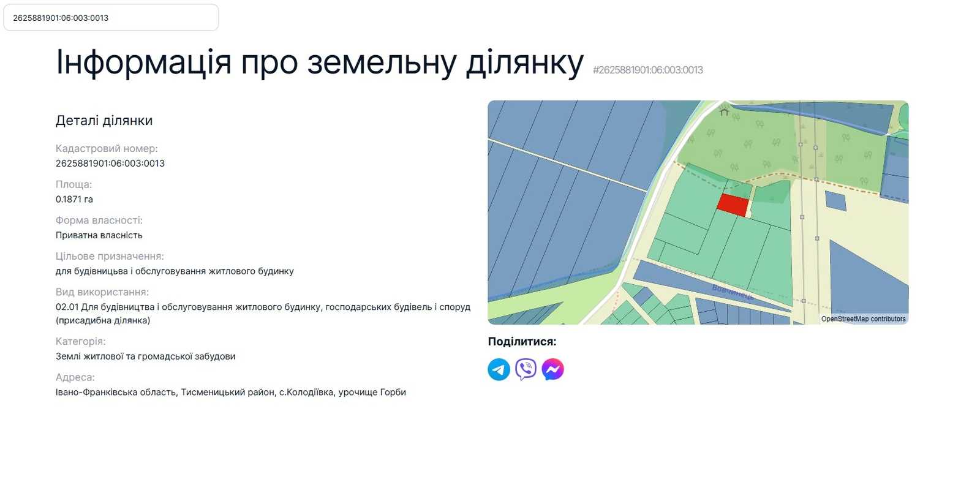The image size is (980, 490).
Task: Select category value "Землі житлової та громадської забудови"
Action: 146,356
